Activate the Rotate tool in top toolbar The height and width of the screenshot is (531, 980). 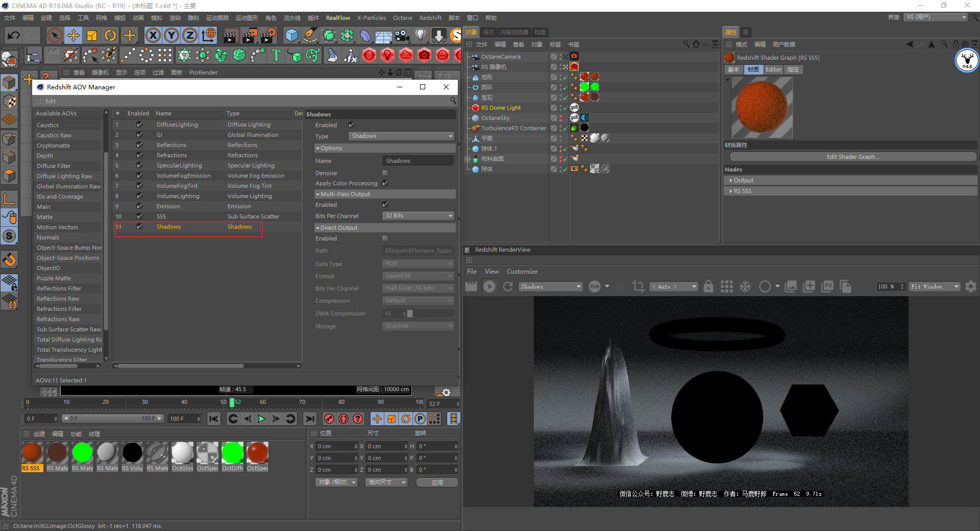110,36
